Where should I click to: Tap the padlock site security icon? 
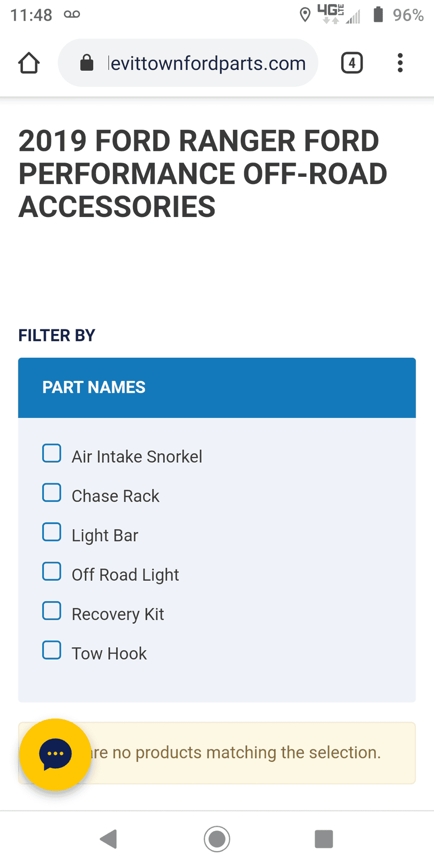87,63
